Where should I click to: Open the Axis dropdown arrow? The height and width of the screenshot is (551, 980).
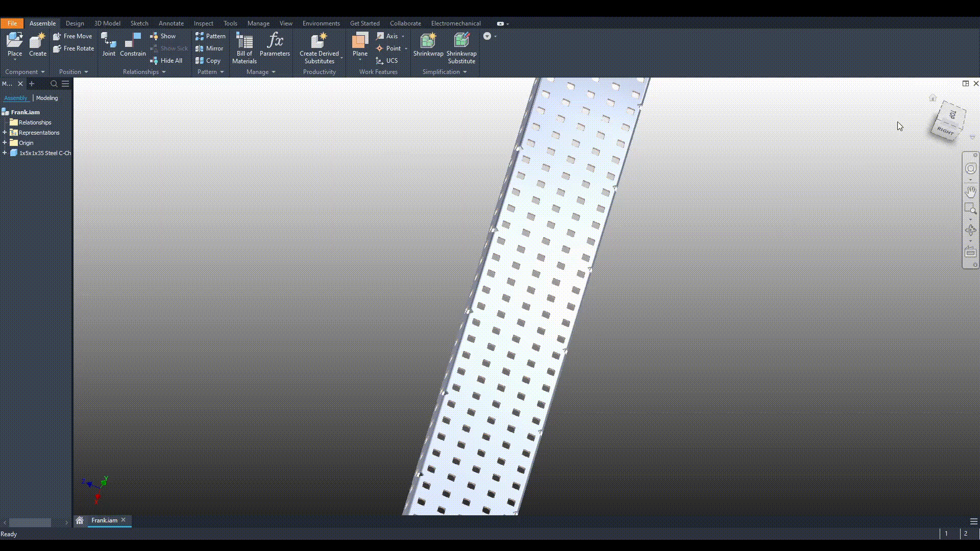(403, 36)
